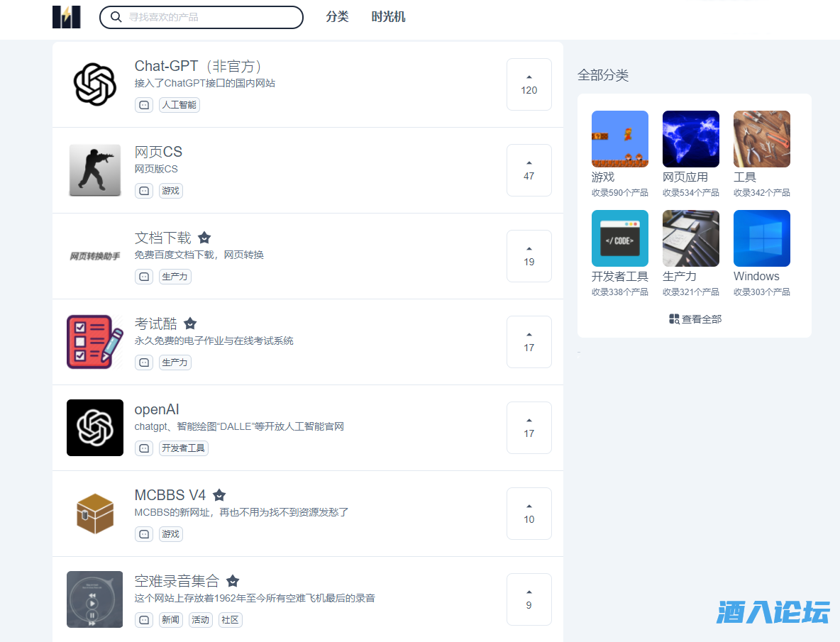Open the MCBBS V4 title
This screenshot has width=840, height=642.
170,495
